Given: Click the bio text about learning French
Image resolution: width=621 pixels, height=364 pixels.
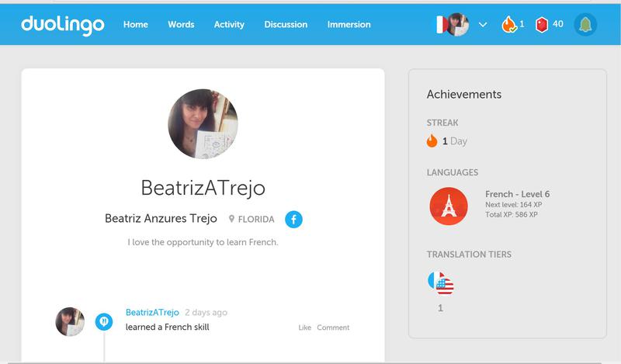Looking at the screenshot, I should 203,242.
